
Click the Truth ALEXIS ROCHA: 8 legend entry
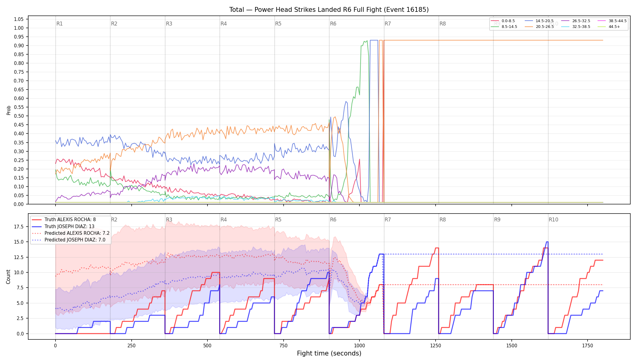[x=64, y=220]
